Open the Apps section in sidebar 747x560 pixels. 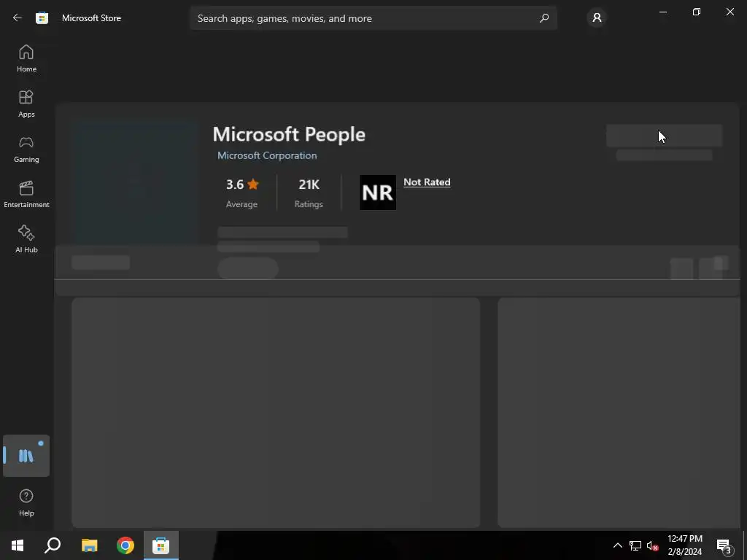(26, 104)
